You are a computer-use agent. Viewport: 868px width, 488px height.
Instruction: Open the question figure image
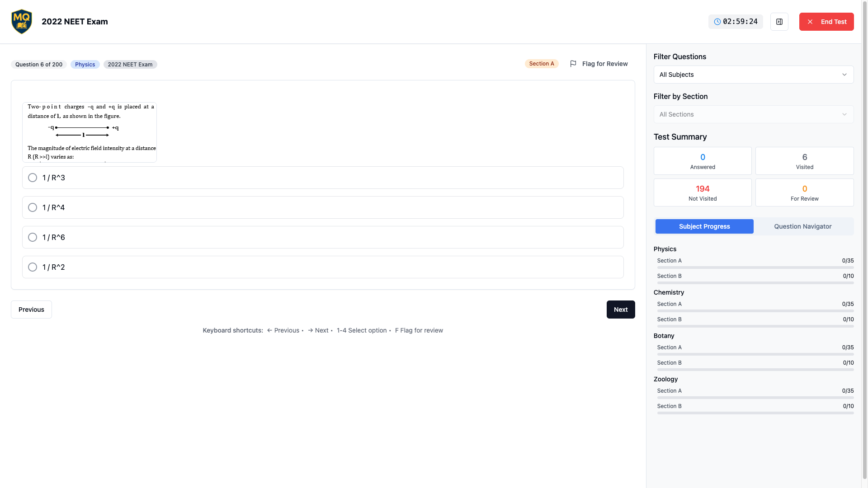[x=90, y=132]
